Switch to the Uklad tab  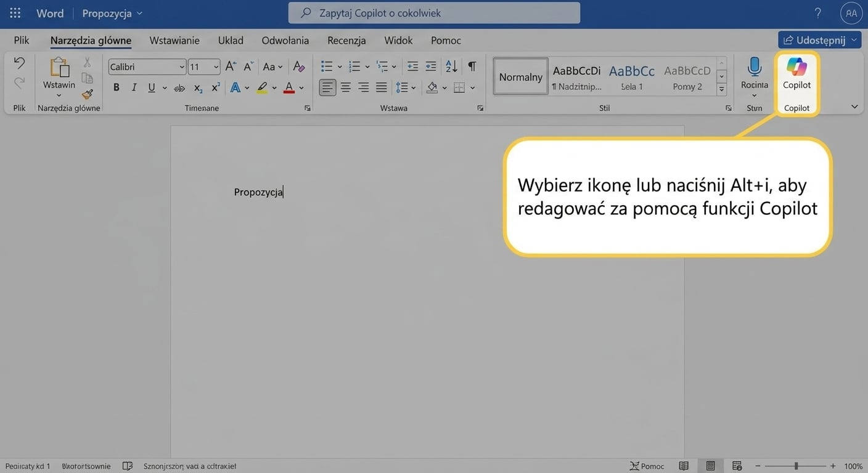click(x=231, y=40)
